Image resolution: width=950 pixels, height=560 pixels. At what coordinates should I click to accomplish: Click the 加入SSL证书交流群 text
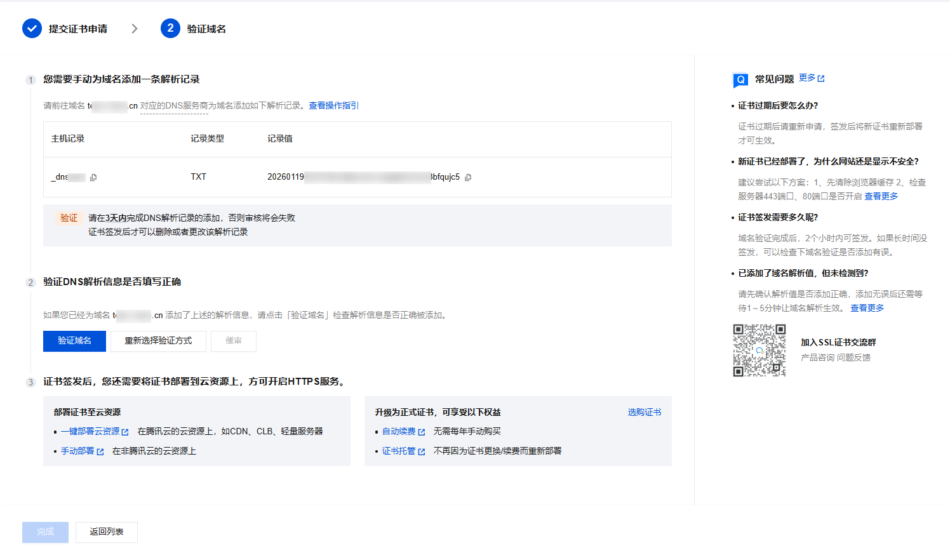pyautogui.click(x=838, y=343)
